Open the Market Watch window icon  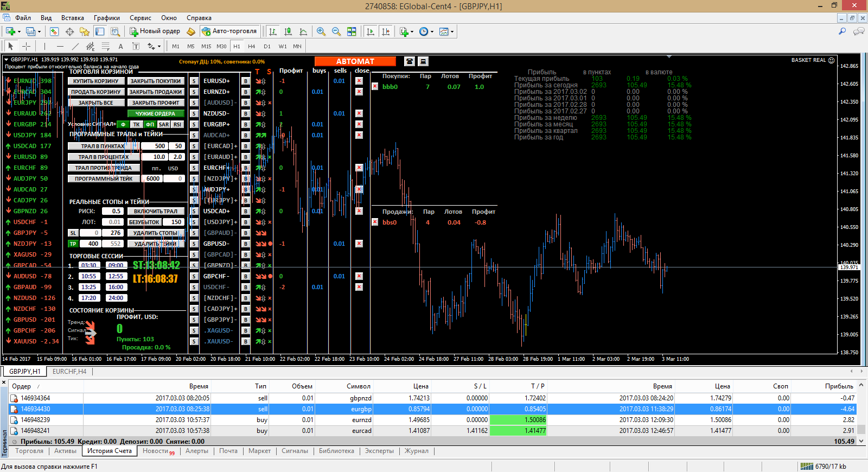point(54,31)
